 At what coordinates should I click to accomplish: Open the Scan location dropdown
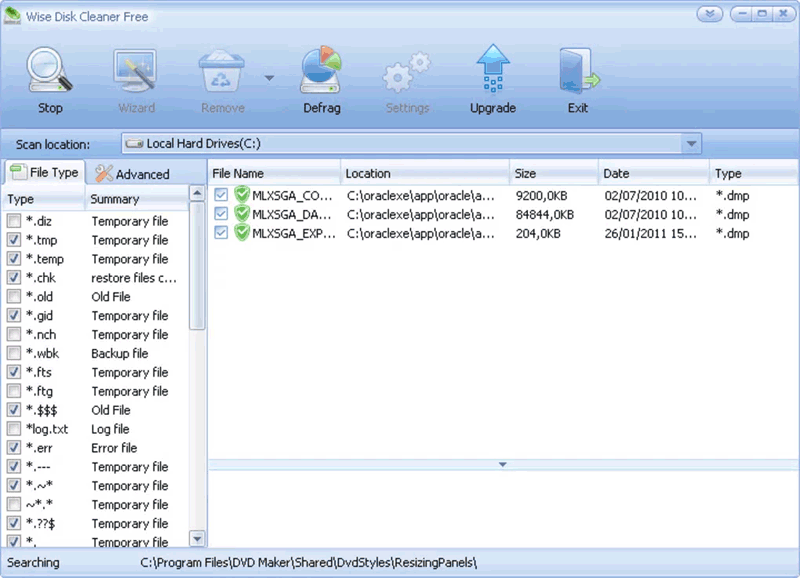click(691, 144)
